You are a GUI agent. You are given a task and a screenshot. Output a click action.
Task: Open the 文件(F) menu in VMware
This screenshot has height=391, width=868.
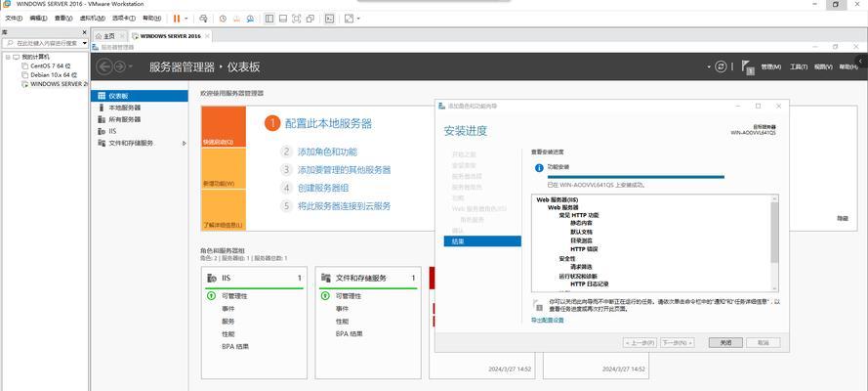pos(14,19)
